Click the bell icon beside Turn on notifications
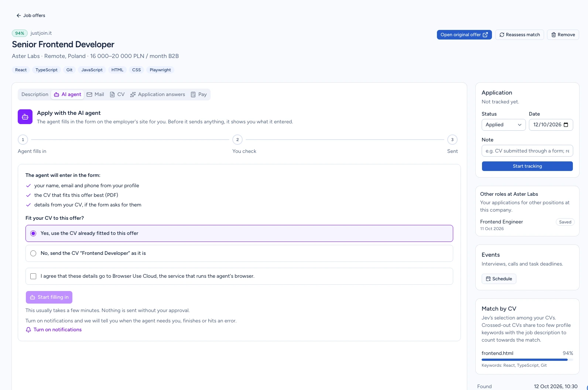This screenshot has width=588, height=390. click(28, 330)
